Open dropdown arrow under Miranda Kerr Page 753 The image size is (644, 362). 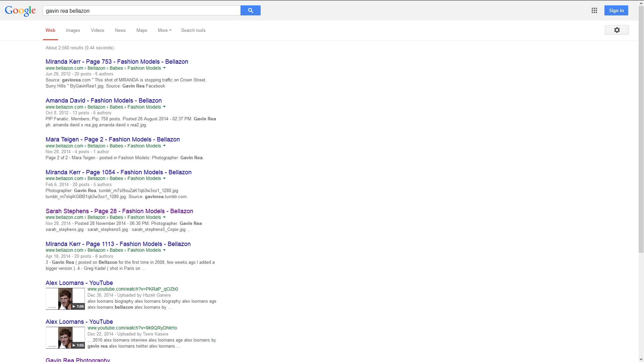click(x=164, y=68)
